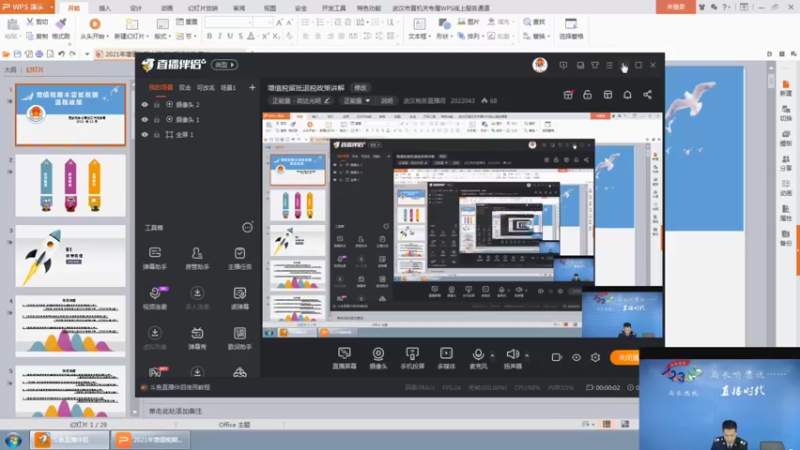Click the recording camcorder icon

556,358
